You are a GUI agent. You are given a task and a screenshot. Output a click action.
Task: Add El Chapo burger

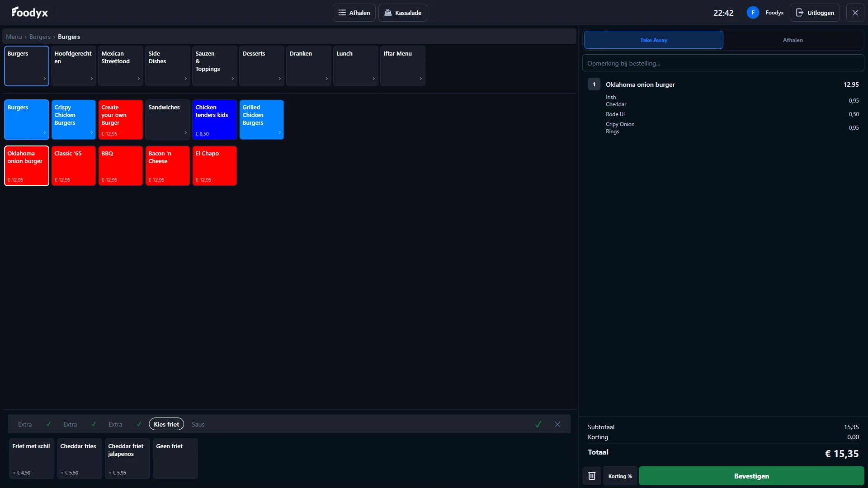(x=215, y=166)
